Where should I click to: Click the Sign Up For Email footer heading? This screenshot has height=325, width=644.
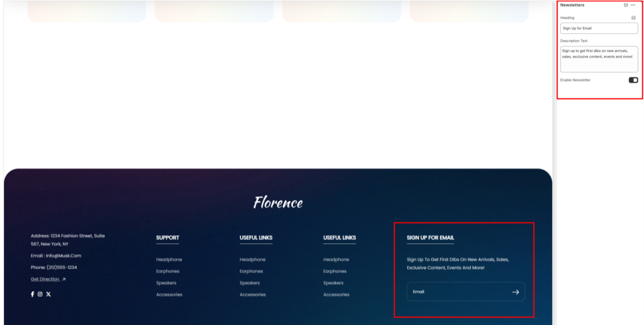(430, 238)
